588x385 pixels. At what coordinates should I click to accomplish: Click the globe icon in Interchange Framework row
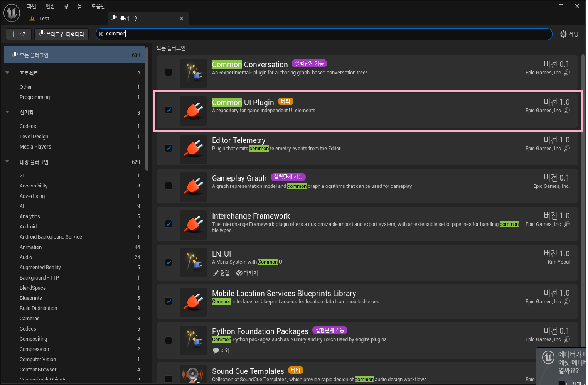tap(567, 224)
